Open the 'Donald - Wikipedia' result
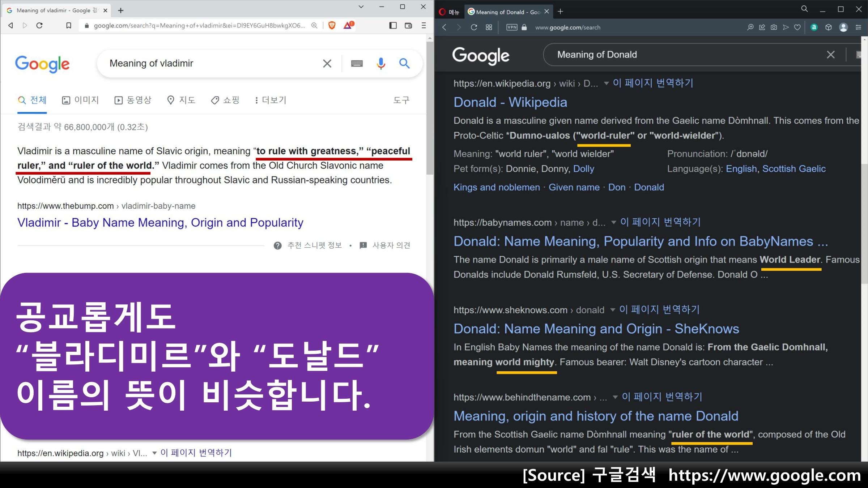Screen dimensions: 868x488 coord(510,102)
